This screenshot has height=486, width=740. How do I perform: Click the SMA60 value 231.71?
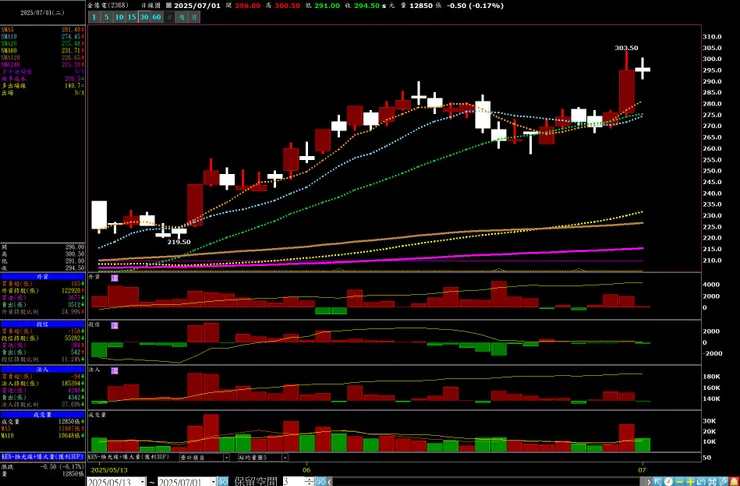tap(71, 50)
